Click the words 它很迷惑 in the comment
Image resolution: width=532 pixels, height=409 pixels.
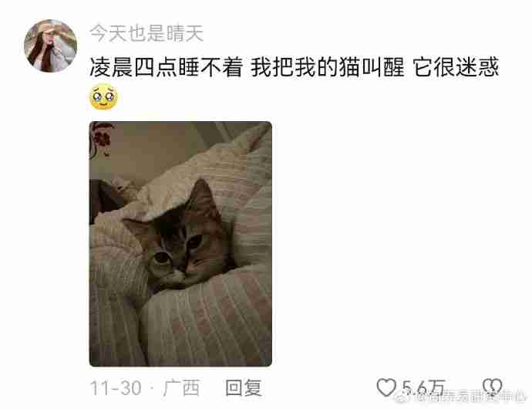click(456, 67)
